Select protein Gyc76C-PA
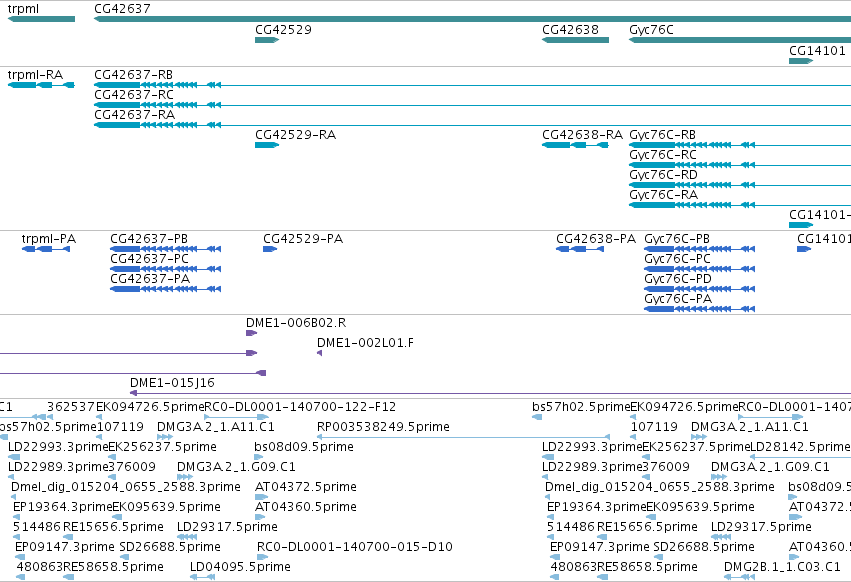 (678, 299)
